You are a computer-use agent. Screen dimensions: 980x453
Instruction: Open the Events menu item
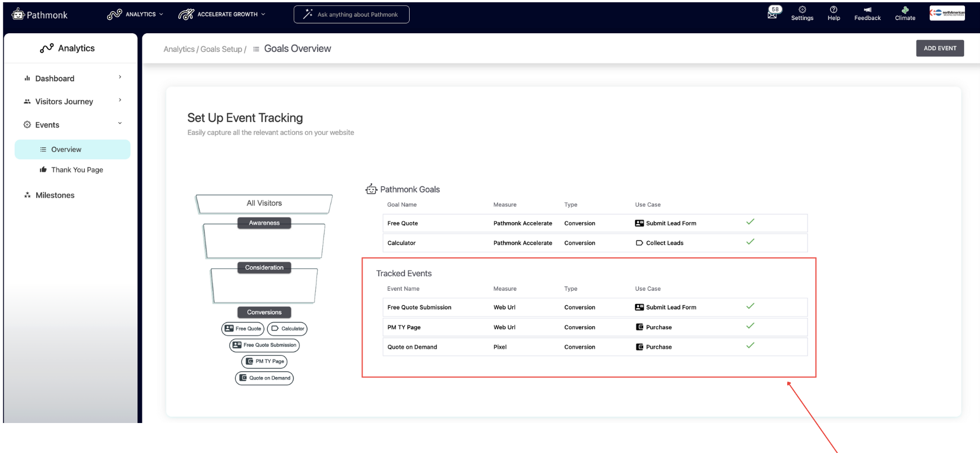(x=47, y=125)
